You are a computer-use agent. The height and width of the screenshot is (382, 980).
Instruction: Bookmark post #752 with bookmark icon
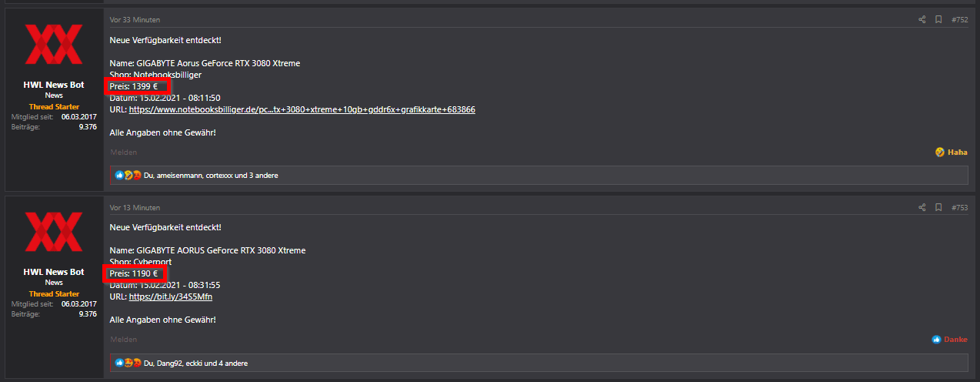tap(938, 19)
